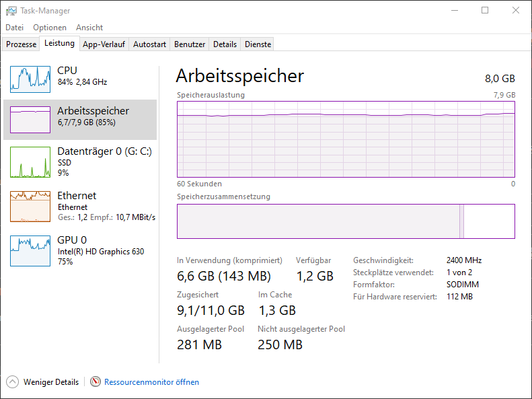This screenshot has width=532, height=399.
Task: Expand the Ansicht menu
Action: 89,28
